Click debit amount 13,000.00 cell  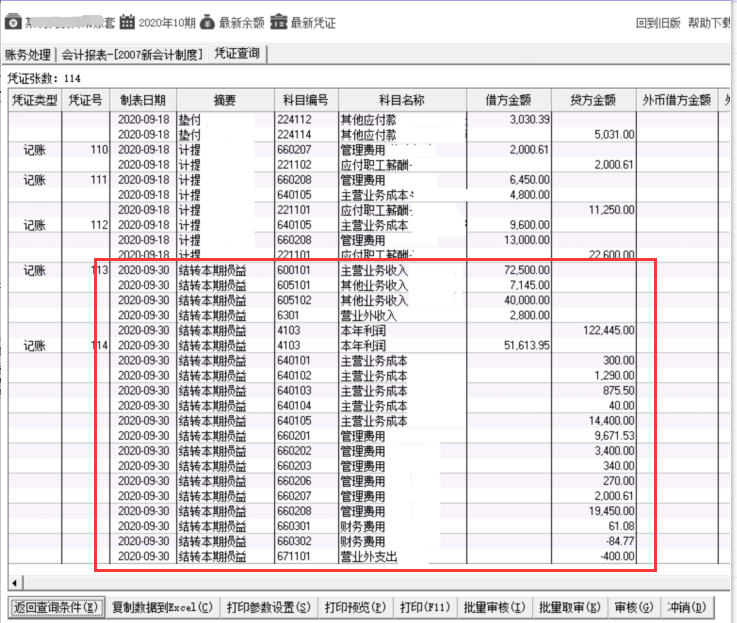509,240
